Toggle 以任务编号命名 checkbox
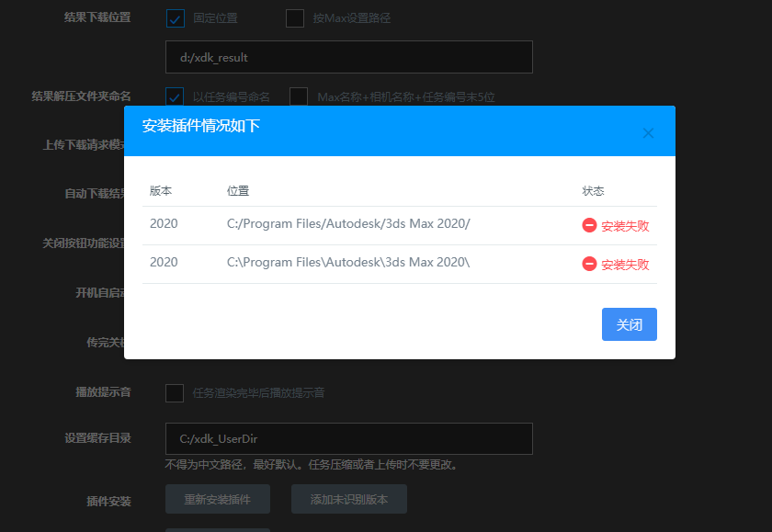This screenshot has height=532, width=772. coord(175,96)
